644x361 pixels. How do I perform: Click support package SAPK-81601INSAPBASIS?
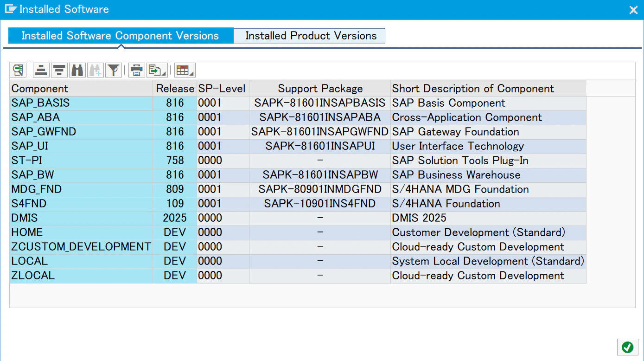pos(320,103)
